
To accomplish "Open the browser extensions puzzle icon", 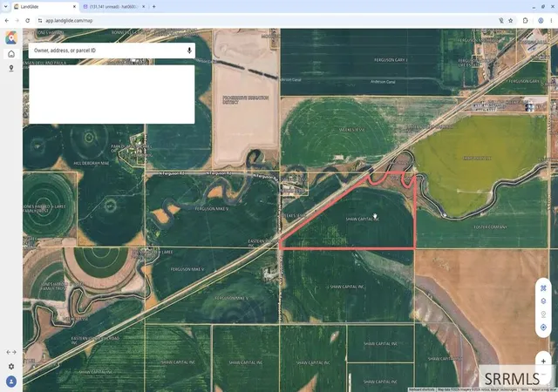I will 525,21.
